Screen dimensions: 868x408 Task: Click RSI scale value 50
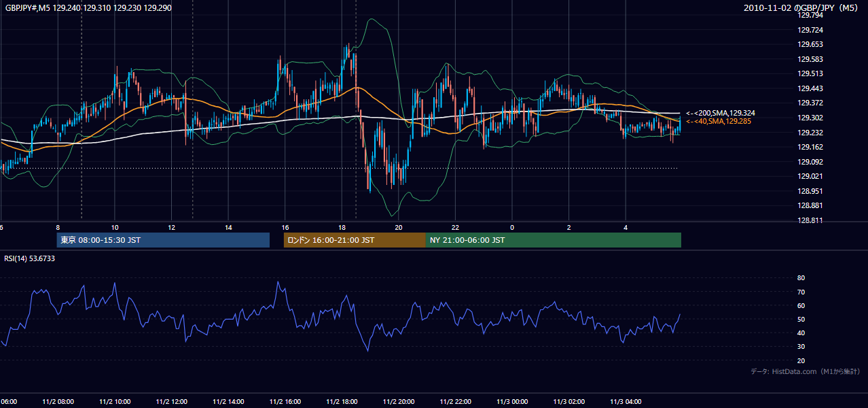pos(801,319)
